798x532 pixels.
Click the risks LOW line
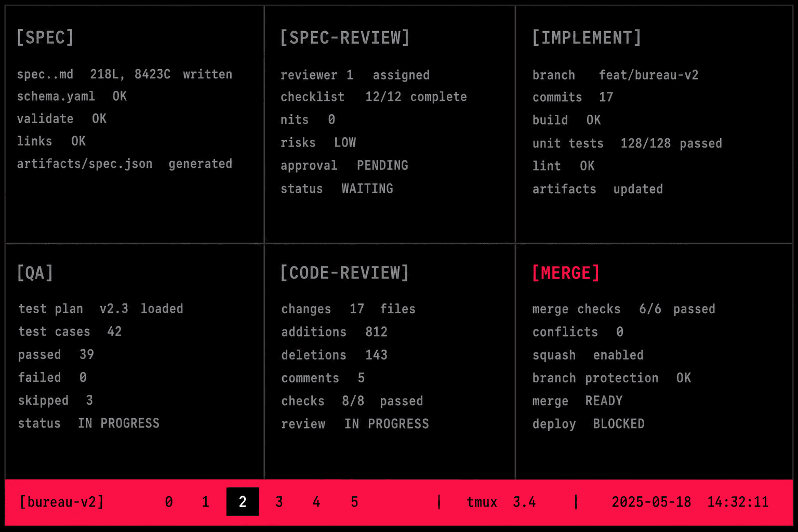(x=318, y=143)
